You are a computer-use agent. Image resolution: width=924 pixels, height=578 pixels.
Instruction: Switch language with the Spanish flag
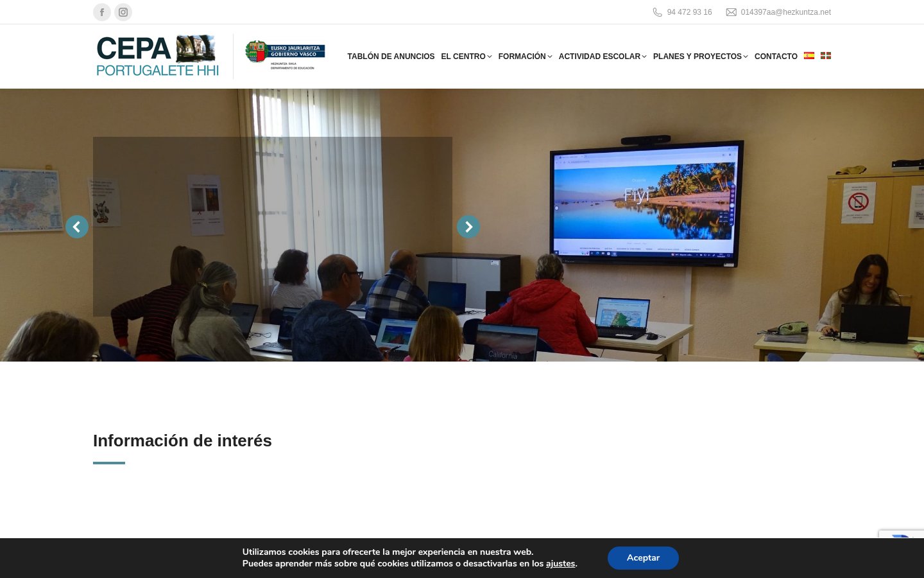(x=809, y=56)
